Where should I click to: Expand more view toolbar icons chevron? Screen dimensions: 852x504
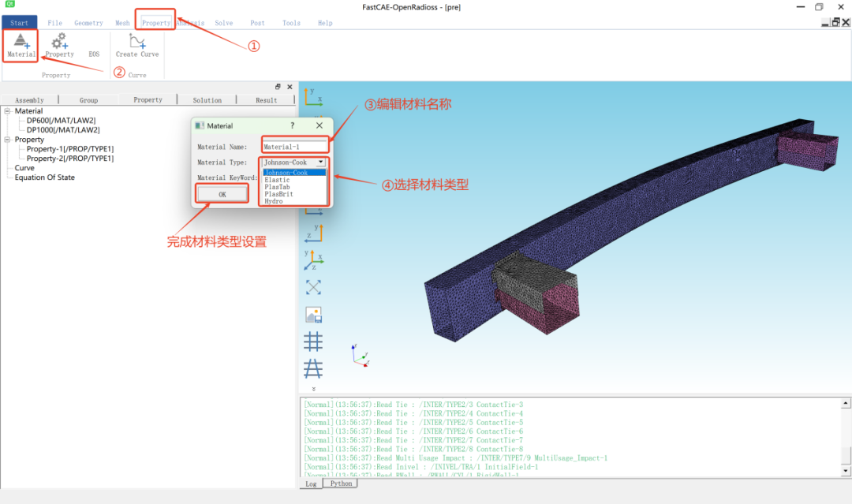pyautogui.click(x=313, y=389)
